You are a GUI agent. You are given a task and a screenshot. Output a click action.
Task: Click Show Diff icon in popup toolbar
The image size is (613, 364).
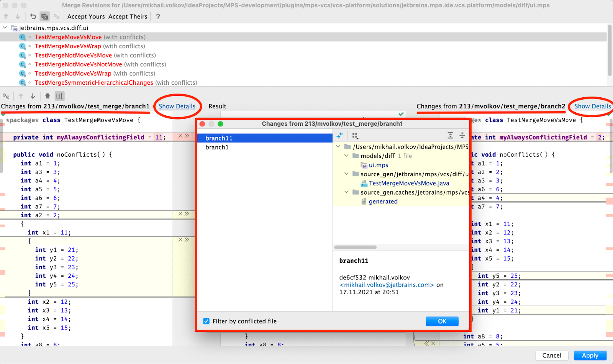[340, 136]
